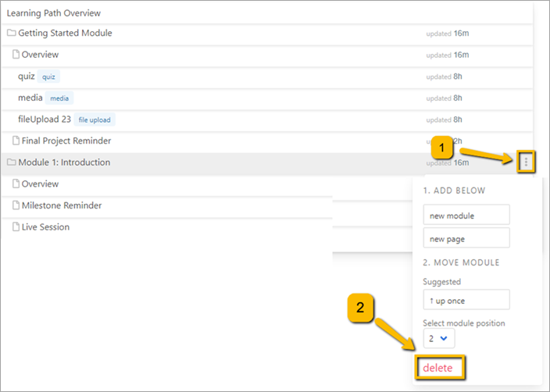
Task: Open the Select module position dropdown
Action: (438, 338)
